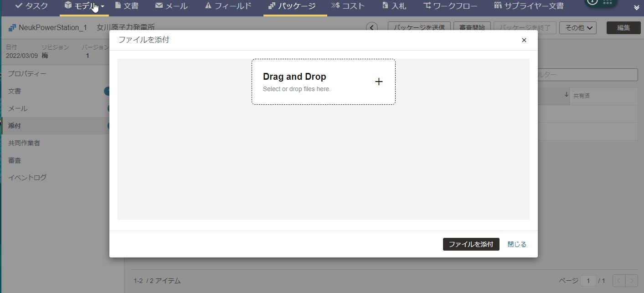Viewport: 644px width, 293px height.
Task: Expand the モデル dropdown arrow
Action: pos(103,6)
